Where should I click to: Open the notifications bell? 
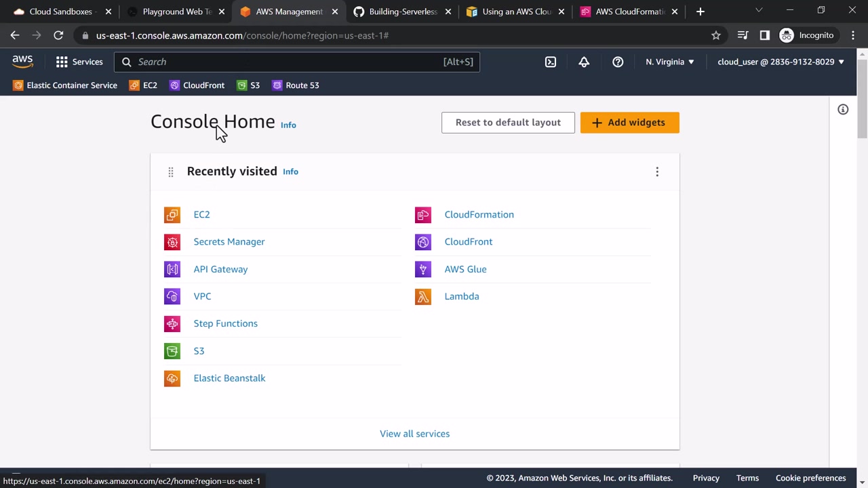[584, 62]
